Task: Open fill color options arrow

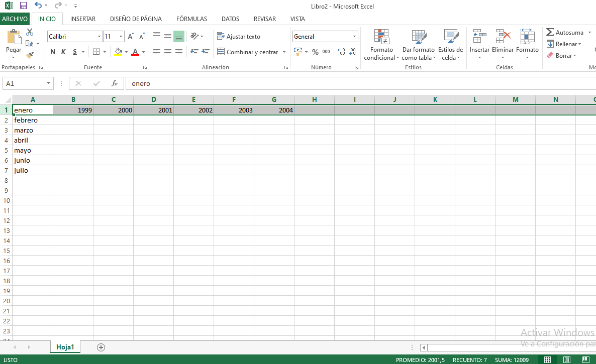Action: point(126,52)
